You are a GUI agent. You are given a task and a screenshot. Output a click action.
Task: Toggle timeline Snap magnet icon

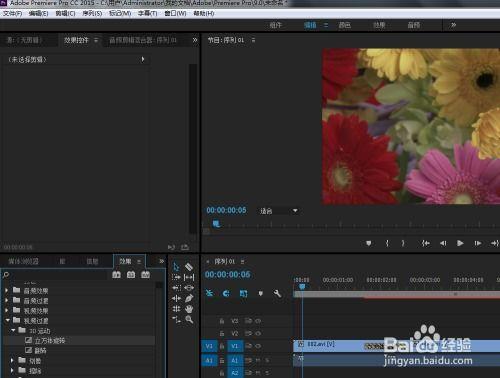click(x=226, y=293)
